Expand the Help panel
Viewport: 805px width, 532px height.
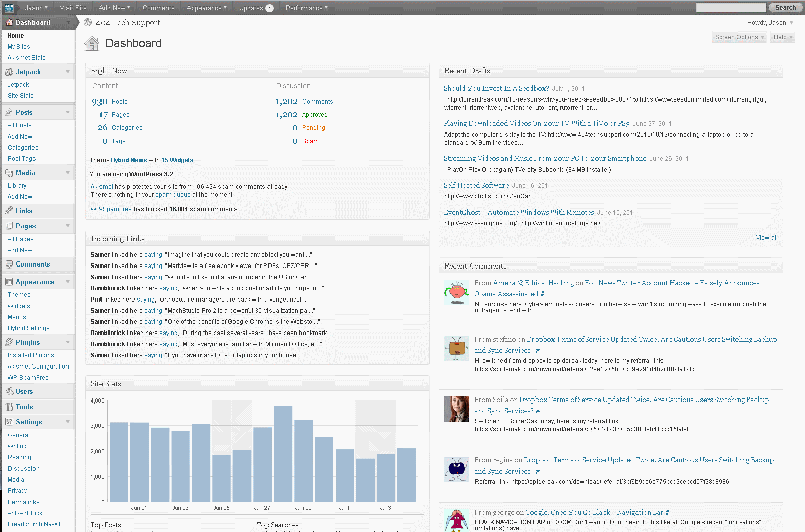[x=783, y=37]
